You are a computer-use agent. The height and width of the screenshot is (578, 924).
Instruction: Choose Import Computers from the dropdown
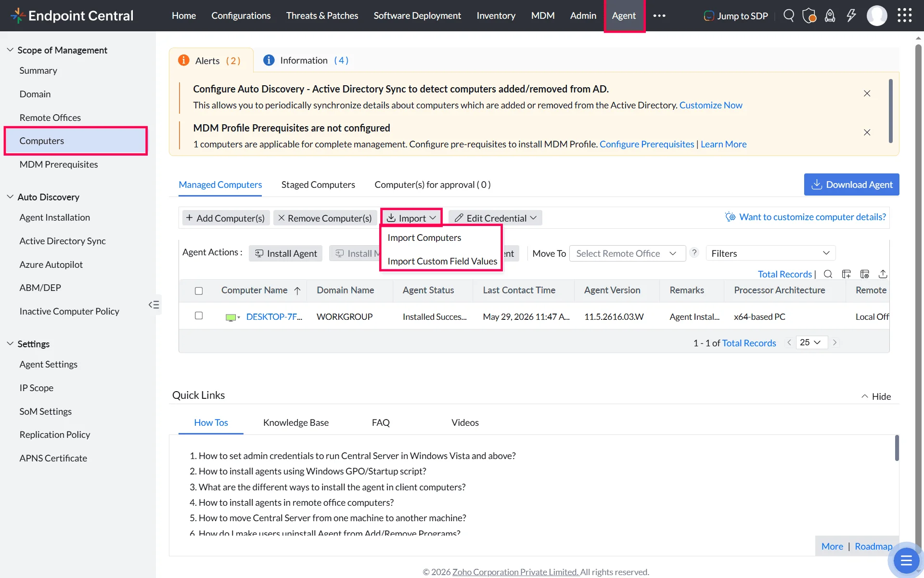click(x=424, y=237)
